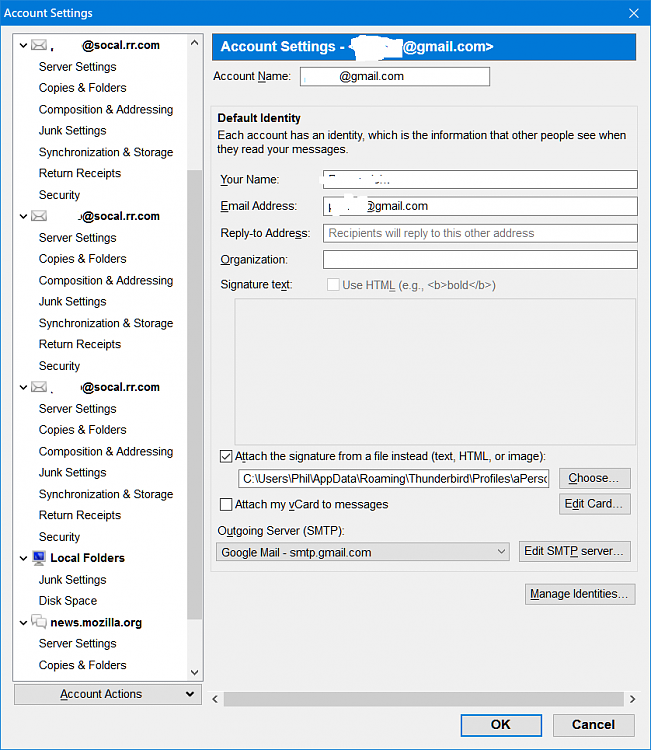Select the second socal.rr.com account
Screen dimensions: 651x750
119,216
